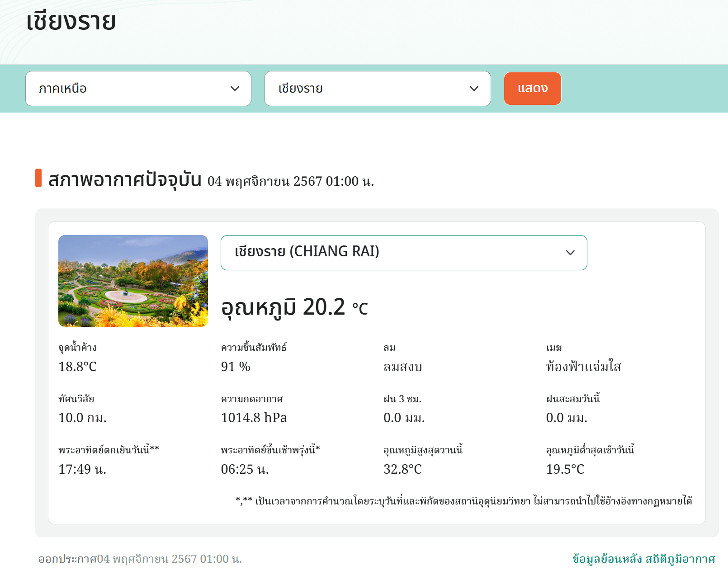
Task: Click the ความกดอากาศ label
Action: coord(252,399)
